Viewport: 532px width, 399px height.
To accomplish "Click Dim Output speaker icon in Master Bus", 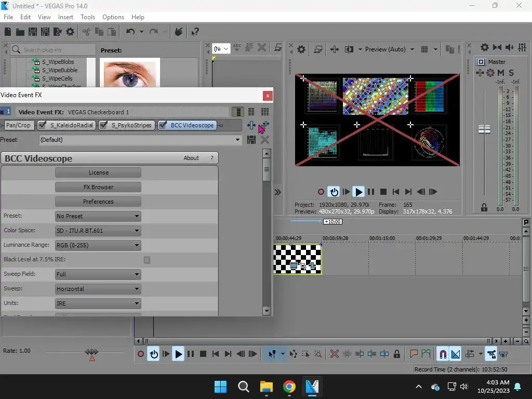I will point(509,47).
